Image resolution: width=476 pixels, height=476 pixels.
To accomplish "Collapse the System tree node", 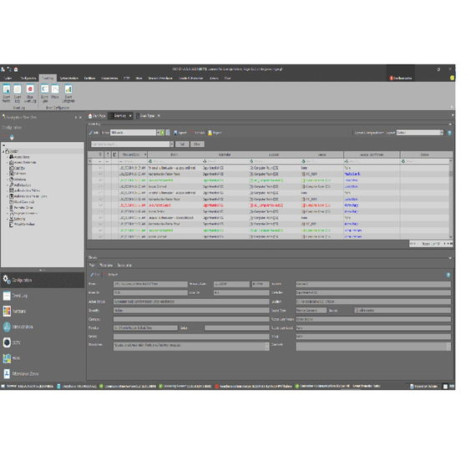I will [x=3, y=151].
